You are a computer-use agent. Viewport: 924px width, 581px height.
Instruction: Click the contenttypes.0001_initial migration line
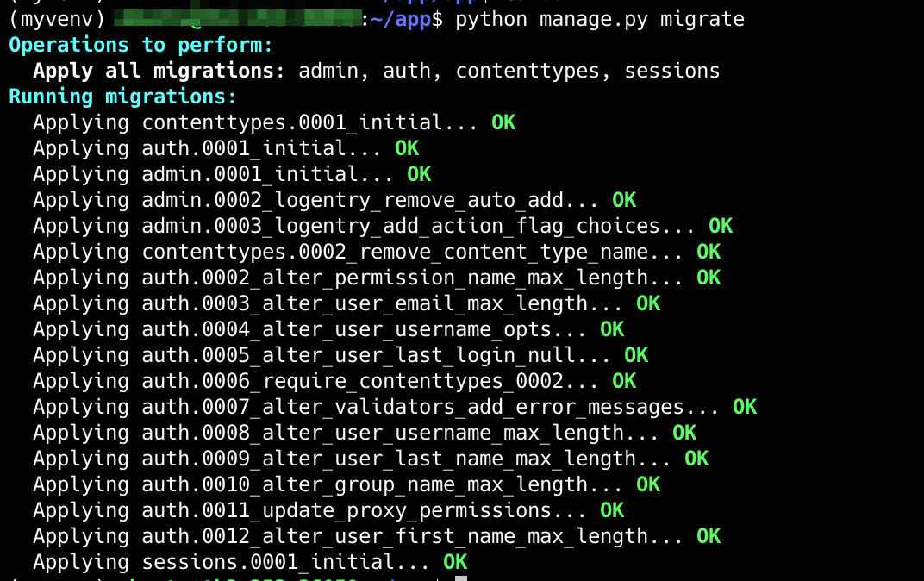coord(259,122)
